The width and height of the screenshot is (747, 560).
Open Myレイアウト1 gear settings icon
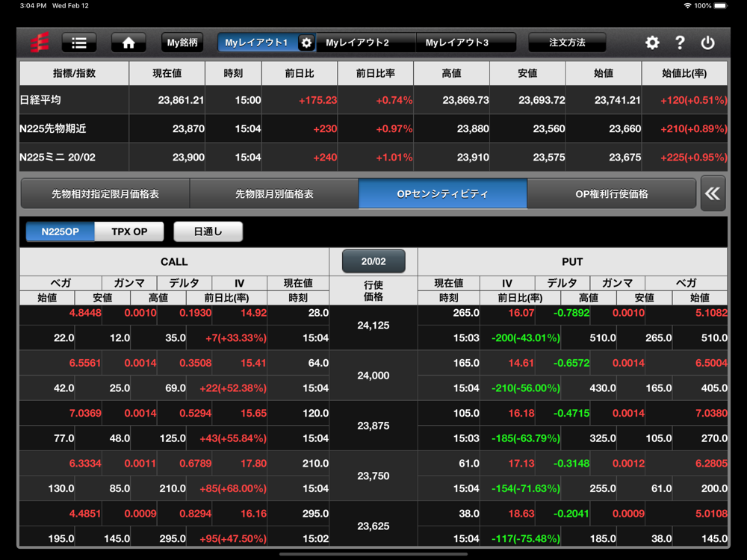click(306, 43)
